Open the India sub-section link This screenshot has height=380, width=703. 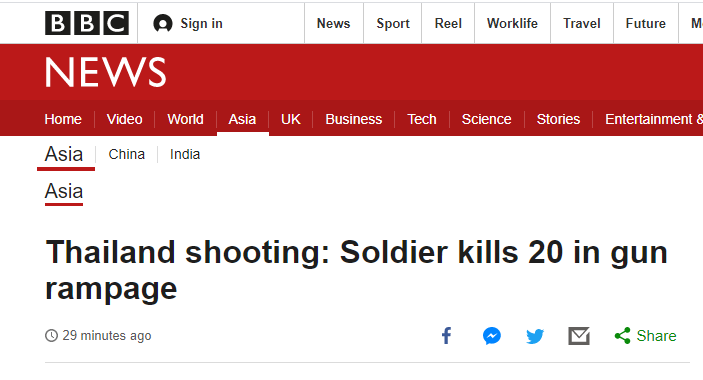pyautogui.click(x=185, y=154)
